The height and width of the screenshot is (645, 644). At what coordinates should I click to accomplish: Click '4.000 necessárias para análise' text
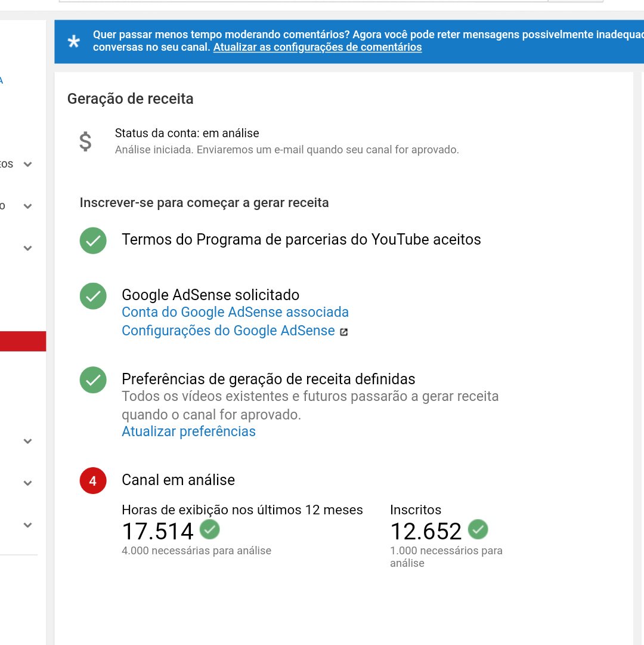tap(196, 551)
